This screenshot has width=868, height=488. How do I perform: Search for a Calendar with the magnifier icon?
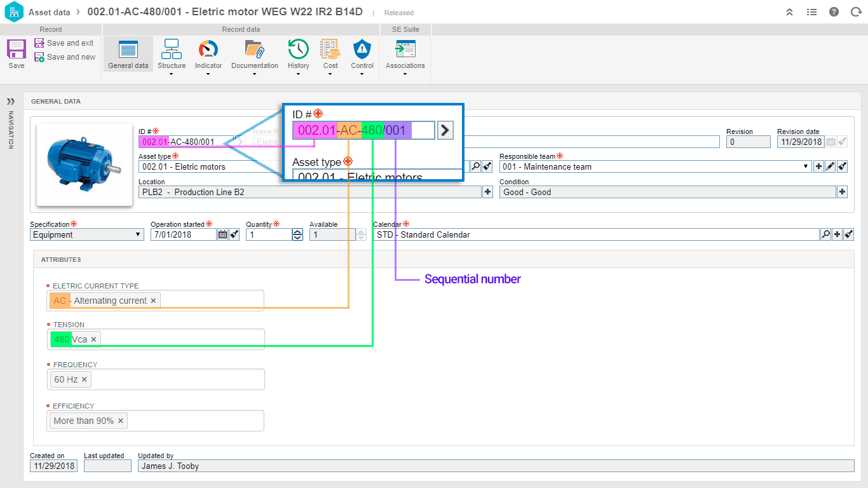pos(825,234)
